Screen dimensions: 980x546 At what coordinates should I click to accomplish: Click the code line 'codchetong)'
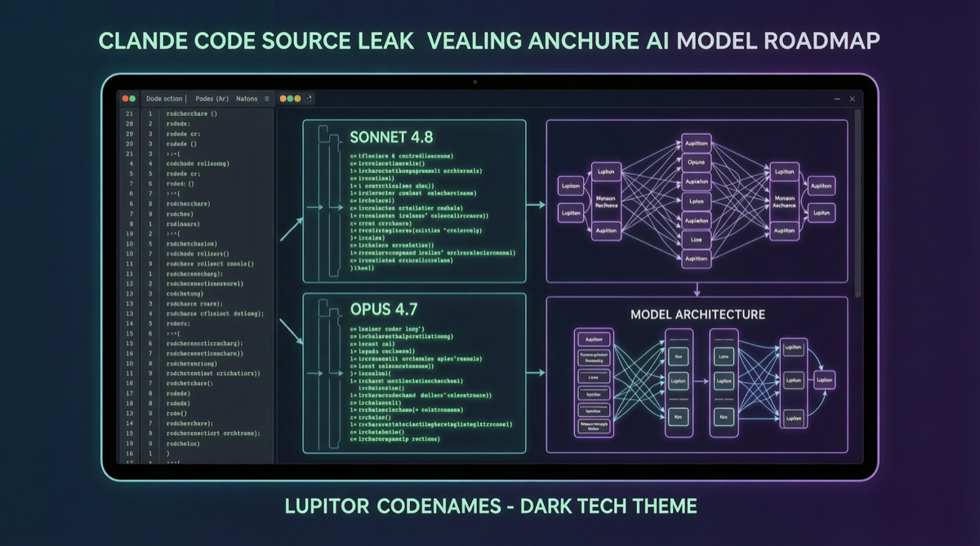(x=185, y=294)
